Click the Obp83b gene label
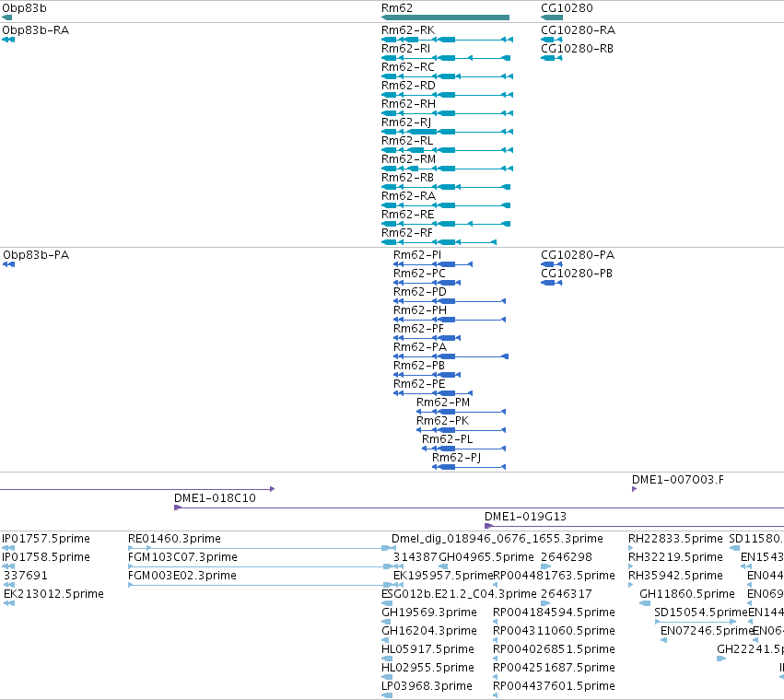 click(x=24, y=8)
